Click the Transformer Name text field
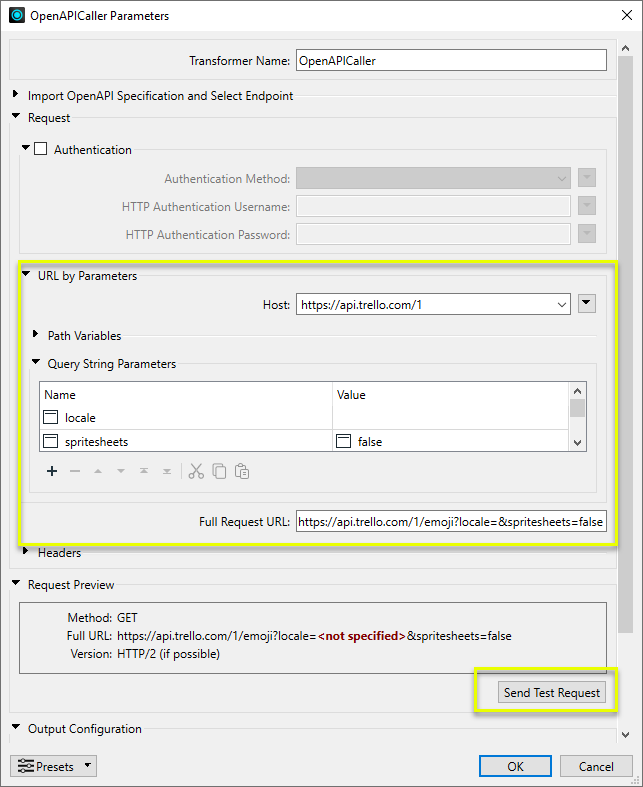This screenshot has height=787, width=643. pos(451,60)
